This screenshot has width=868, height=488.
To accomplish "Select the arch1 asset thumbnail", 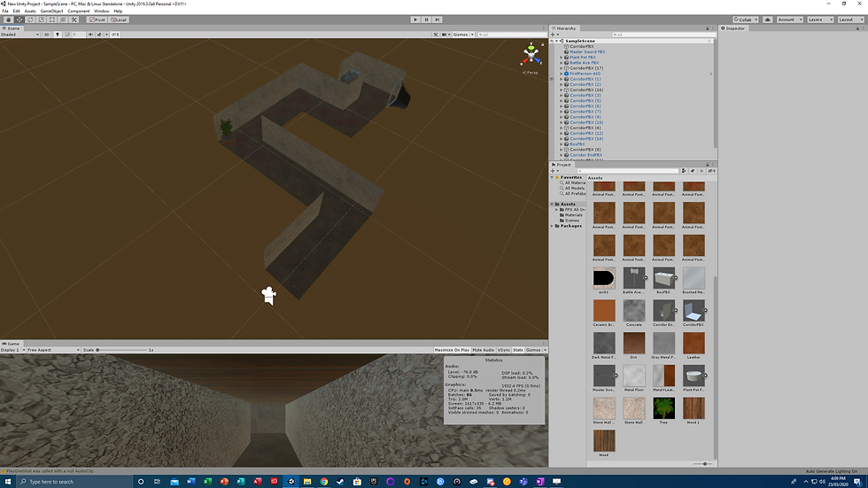I will 604,278.
